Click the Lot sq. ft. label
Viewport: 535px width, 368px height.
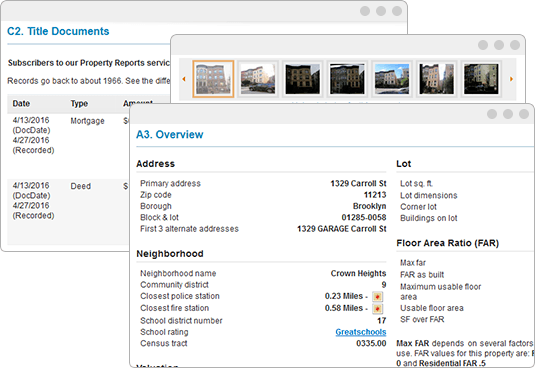tap(417, 183)
